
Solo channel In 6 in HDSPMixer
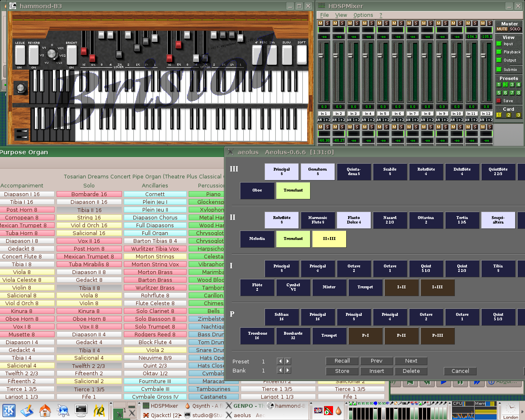pos(401,23)
